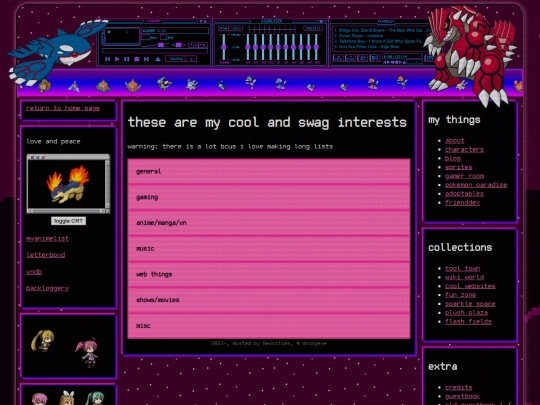540x405 pixels.
Task: Stop playback with the square stop button
Action: pyautogui.click(x=136, y=59)
